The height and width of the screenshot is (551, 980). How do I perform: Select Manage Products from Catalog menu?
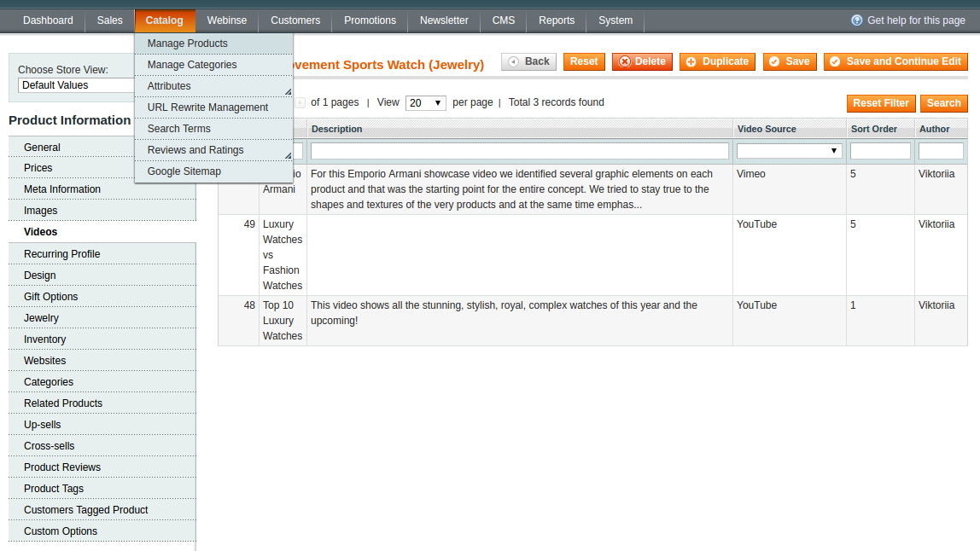pyautogui.click(x=213, y=43)
